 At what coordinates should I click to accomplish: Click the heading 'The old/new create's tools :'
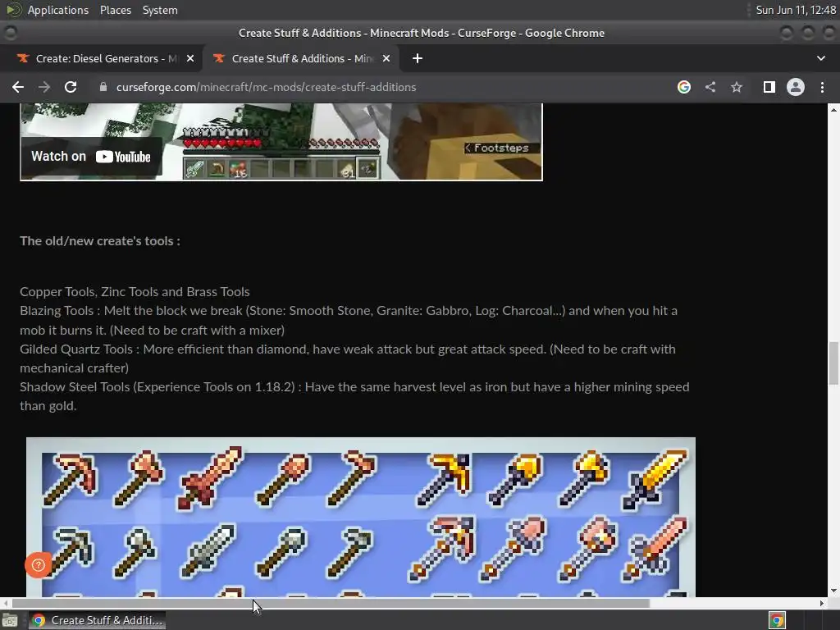click(100, 241)
